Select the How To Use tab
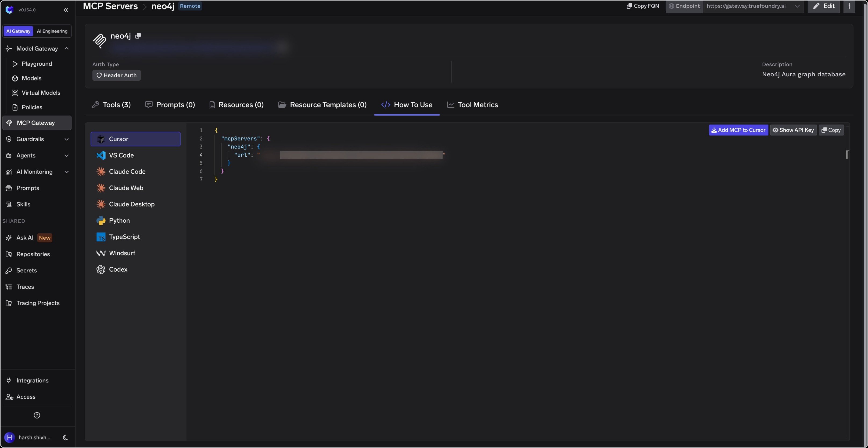Viewport: 868px width, 448px height. [x=407, y=105]
